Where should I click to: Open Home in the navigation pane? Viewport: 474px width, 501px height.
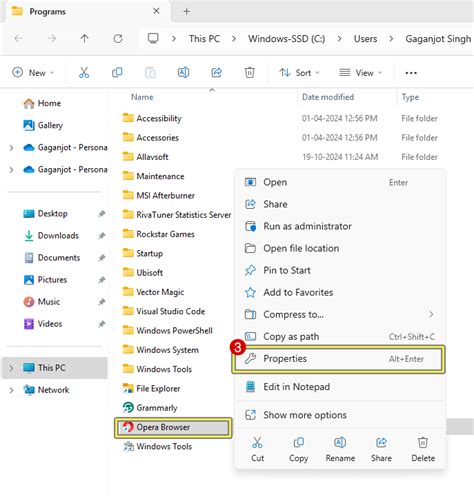coord(42,103)
